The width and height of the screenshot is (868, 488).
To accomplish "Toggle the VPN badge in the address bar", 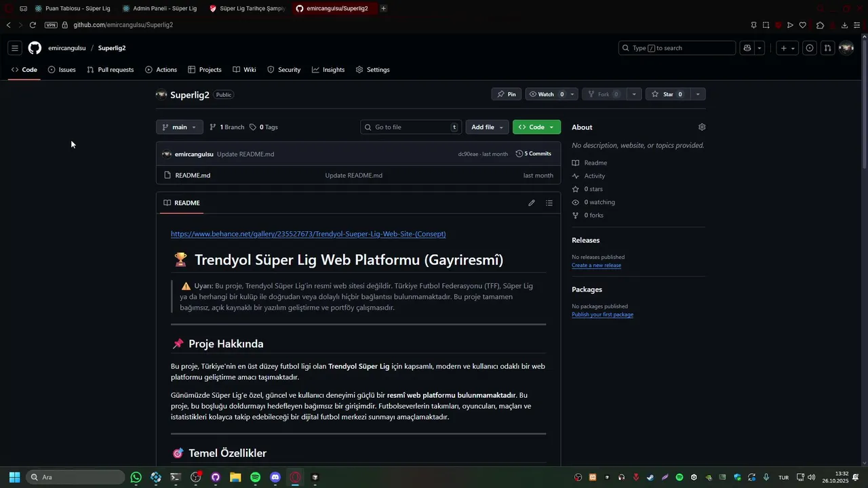I will 51,25.
